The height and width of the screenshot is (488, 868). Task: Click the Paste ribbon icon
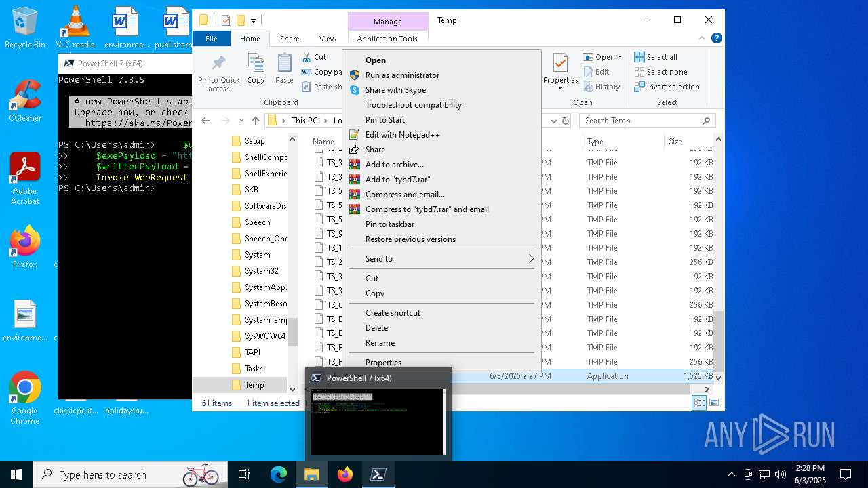[284, 69]
